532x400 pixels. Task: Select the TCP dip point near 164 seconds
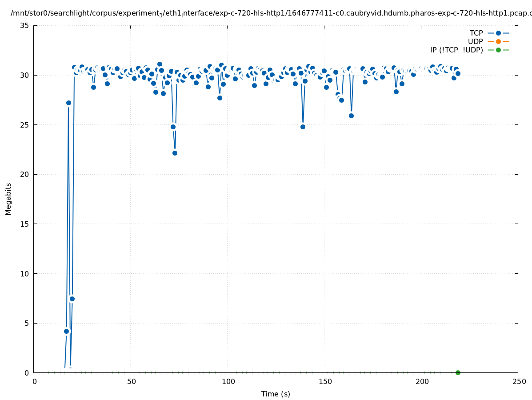pyautogui.click(x=351, y=116)
